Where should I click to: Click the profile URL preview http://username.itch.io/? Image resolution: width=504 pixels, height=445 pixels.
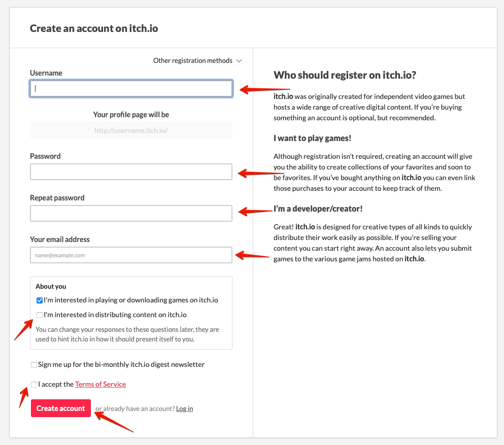coord(131,130)
